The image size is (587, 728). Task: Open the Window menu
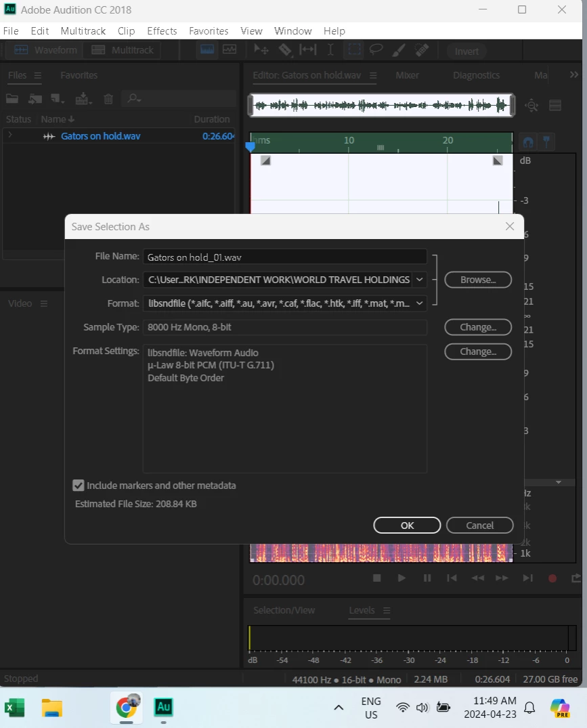tap(292, 31)
